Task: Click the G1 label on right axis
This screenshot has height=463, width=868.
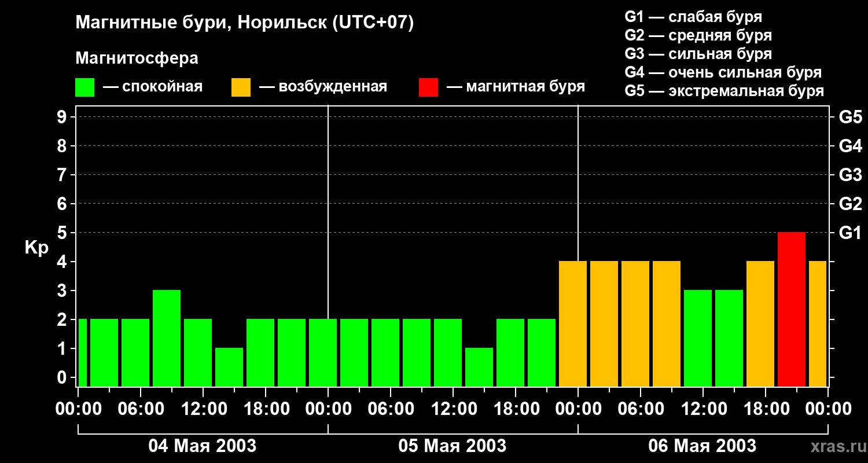Action: (x=850, y=233)
